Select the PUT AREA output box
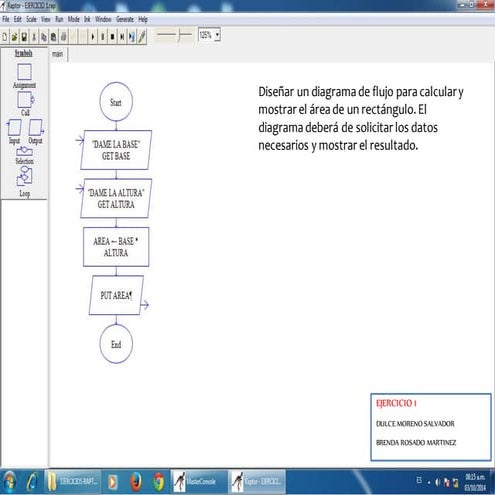Viewport: 495px width, 495px height. 116,295
